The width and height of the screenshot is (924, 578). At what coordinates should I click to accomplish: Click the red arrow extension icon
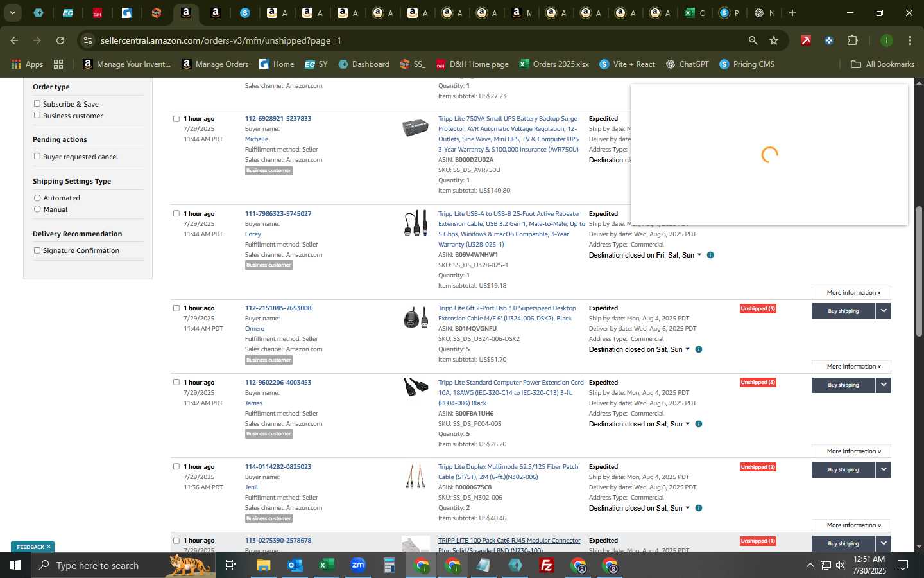click(x=805, y=40)
